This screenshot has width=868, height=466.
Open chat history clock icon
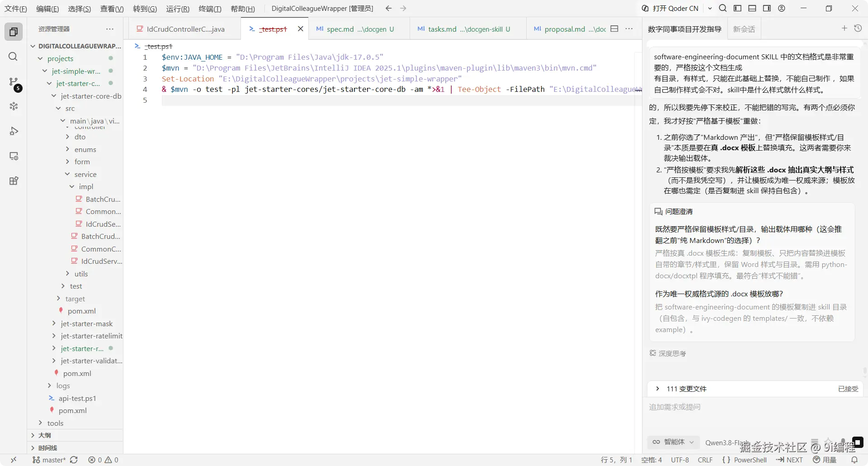click(858, 28)
